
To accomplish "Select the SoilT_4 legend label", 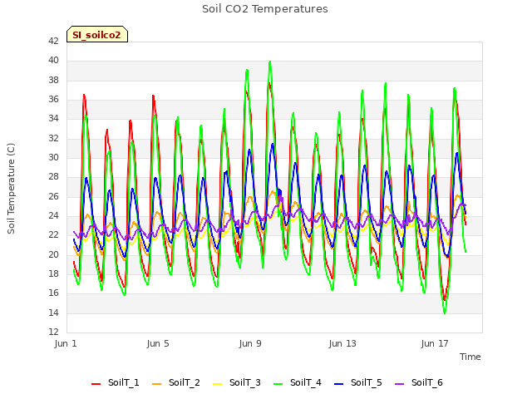I will click(x=306, y=382).
